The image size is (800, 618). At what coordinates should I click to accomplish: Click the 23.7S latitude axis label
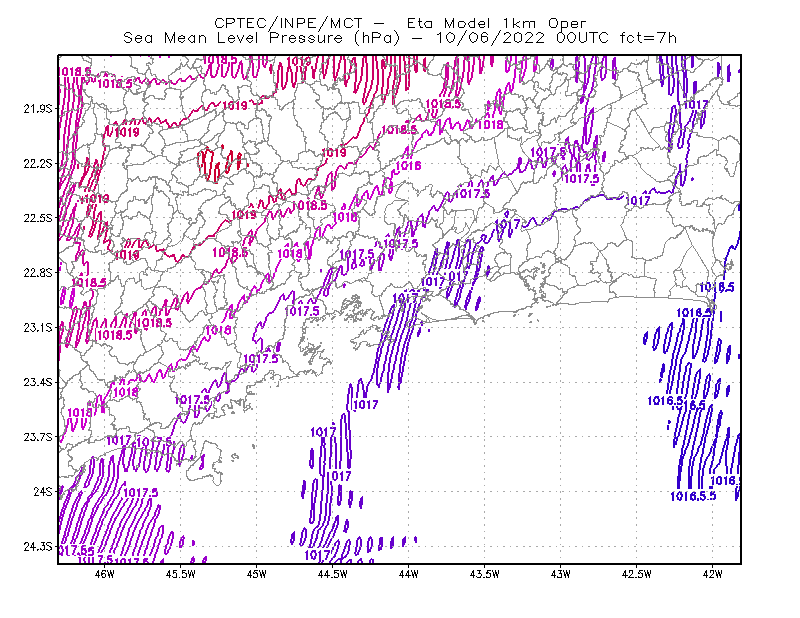point(38,437)
